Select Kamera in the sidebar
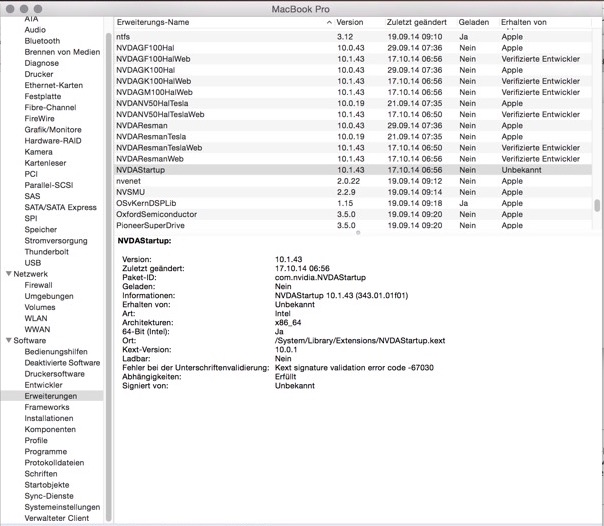 39,152
